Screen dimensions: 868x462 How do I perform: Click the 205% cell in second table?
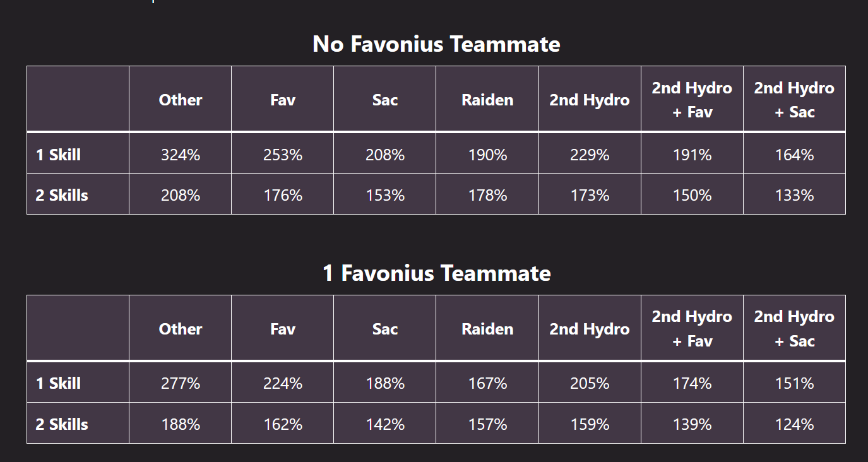590,384
